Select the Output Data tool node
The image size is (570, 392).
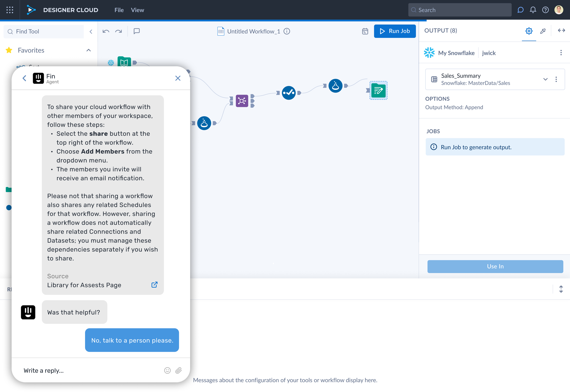(378, 90)
